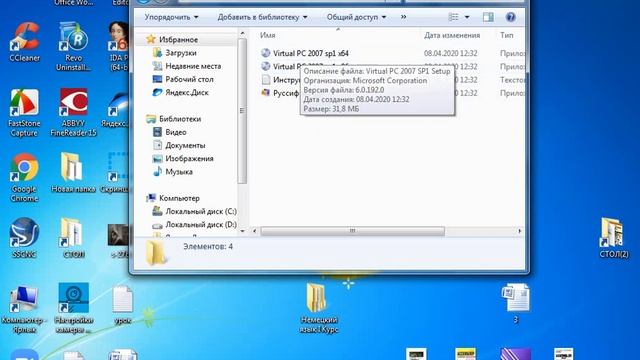Select the Virtual PC 2007 sp1 x64 file
The image size is (640, 360).
[311, 53]
